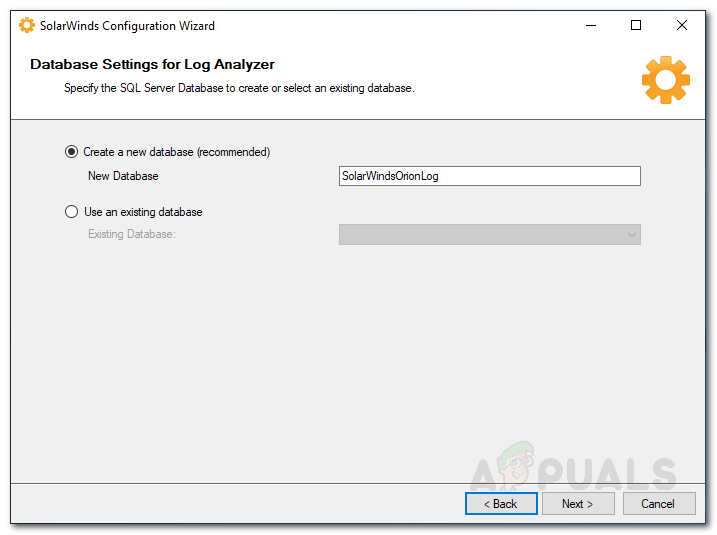
Task: Maximize the Configuration Wizard window
Action: click(636, 26)
